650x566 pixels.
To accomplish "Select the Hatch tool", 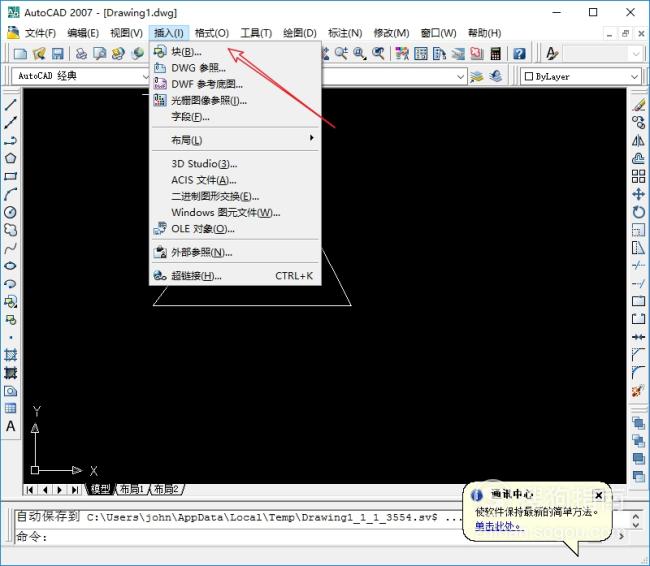I will 10,355.
